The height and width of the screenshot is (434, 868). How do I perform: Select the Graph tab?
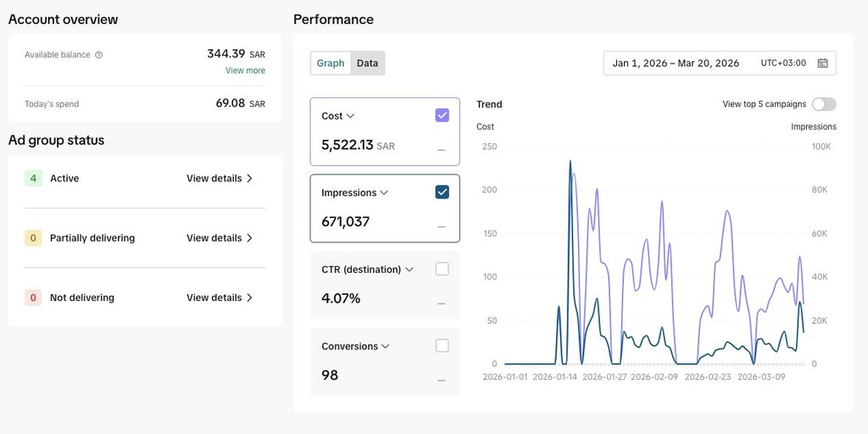331,63
